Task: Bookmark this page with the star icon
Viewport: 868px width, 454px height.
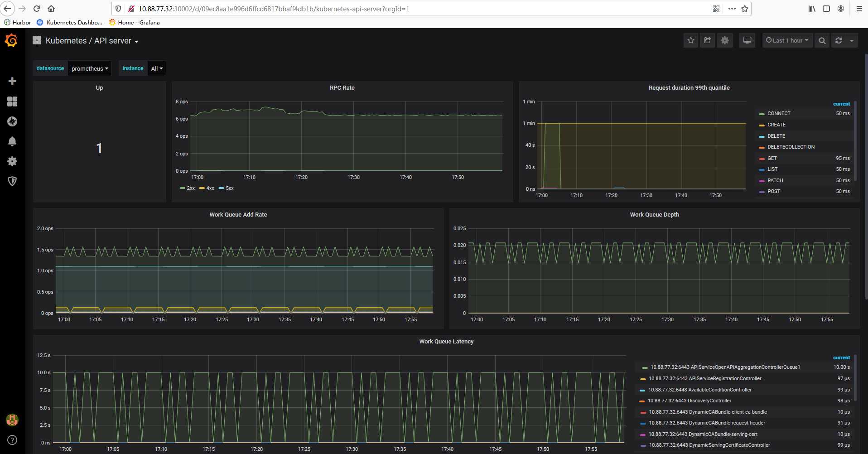Action: pos(745,9)
